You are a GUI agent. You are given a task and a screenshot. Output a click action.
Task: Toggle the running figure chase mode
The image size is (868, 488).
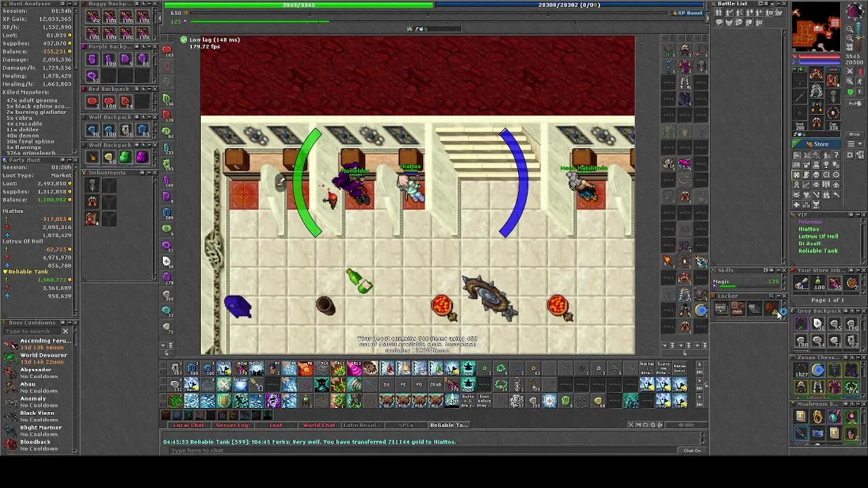[x=860, y=81]
